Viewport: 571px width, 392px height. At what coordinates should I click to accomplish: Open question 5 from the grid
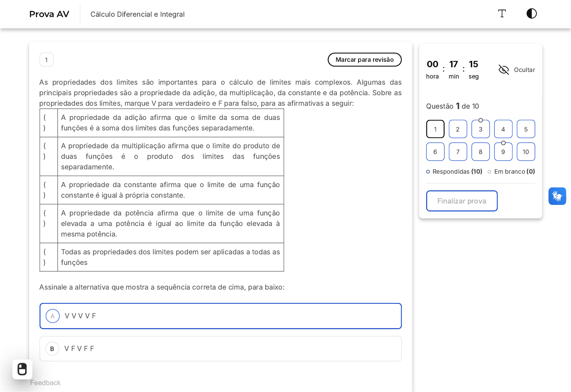pyautogui.click(x=526, y=129)
